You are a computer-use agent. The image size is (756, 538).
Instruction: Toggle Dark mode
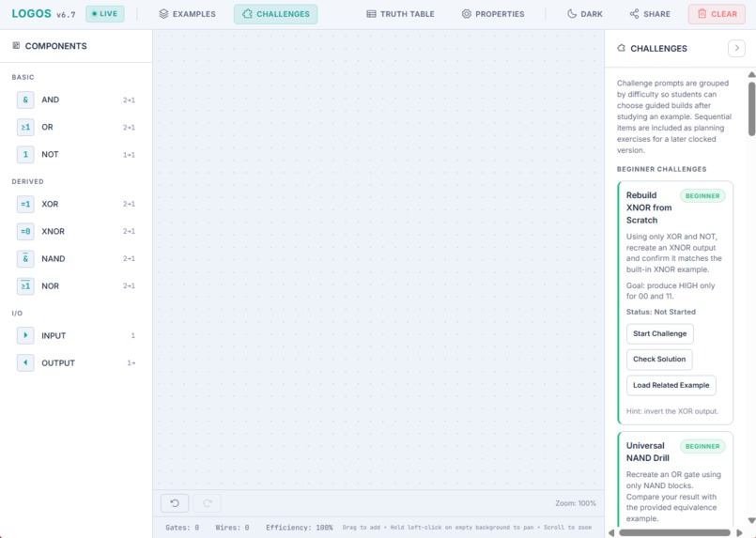(x=585, y=14)
